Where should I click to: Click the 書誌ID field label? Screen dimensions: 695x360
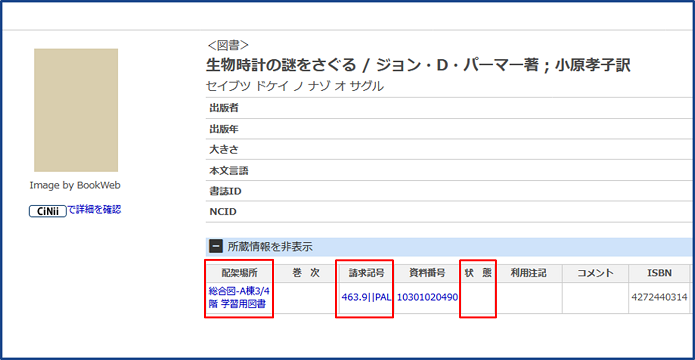pyautogui.click(x=225, y=192)
